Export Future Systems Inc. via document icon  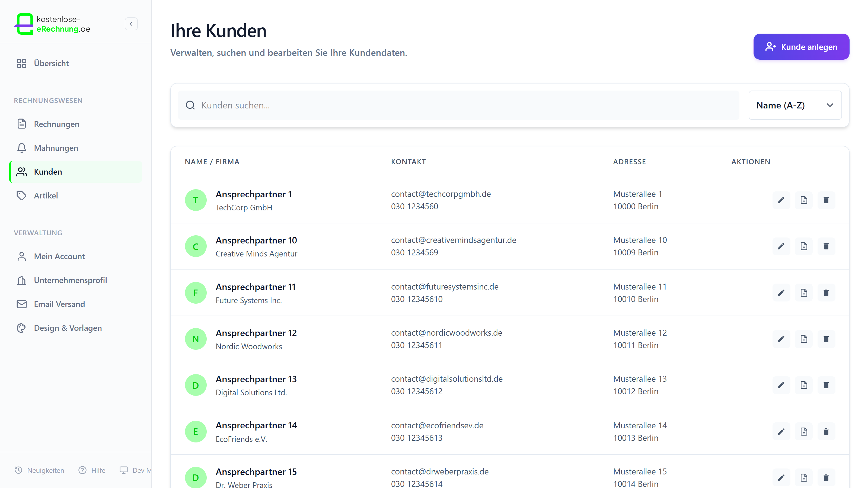tap(804, 293)
